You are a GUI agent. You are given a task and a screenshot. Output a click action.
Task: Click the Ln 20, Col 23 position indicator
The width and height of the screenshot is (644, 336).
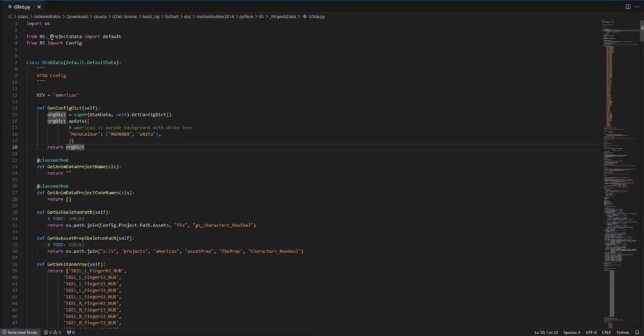pos(545,332)
